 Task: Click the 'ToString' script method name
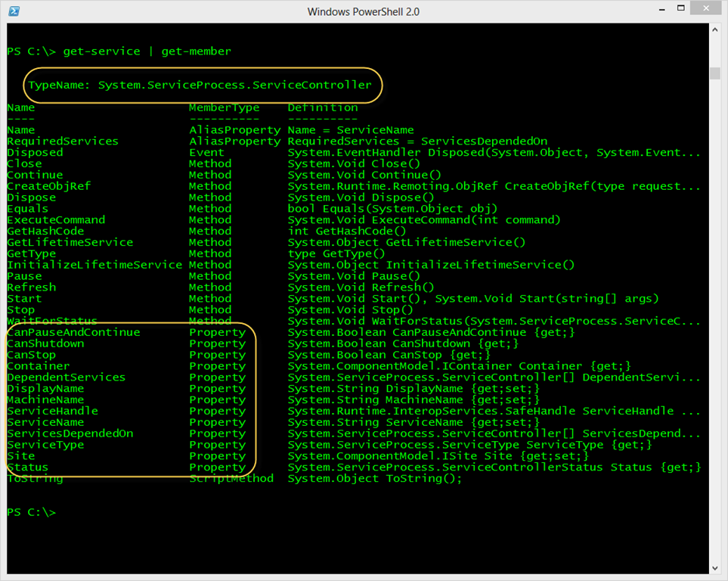35,479
